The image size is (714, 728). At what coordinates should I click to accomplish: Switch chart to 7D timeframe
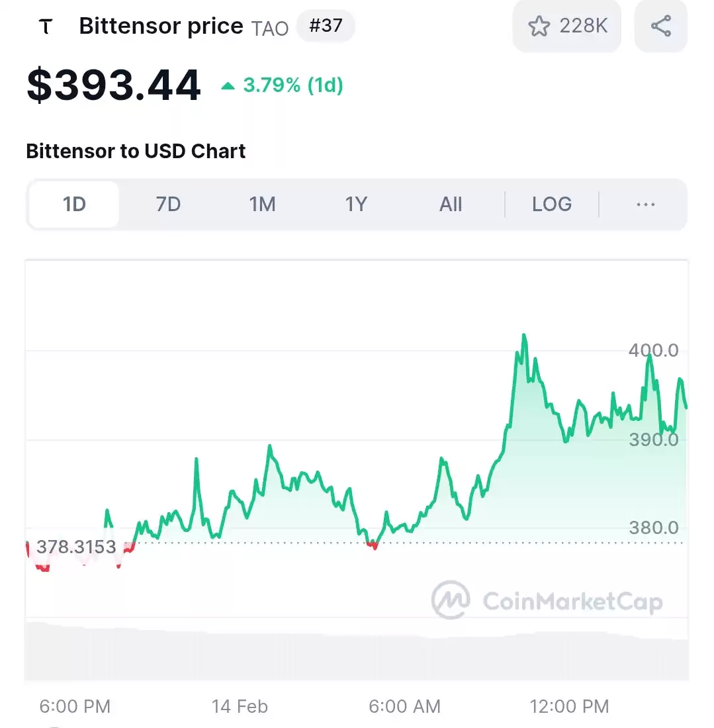tap(168, 205)
